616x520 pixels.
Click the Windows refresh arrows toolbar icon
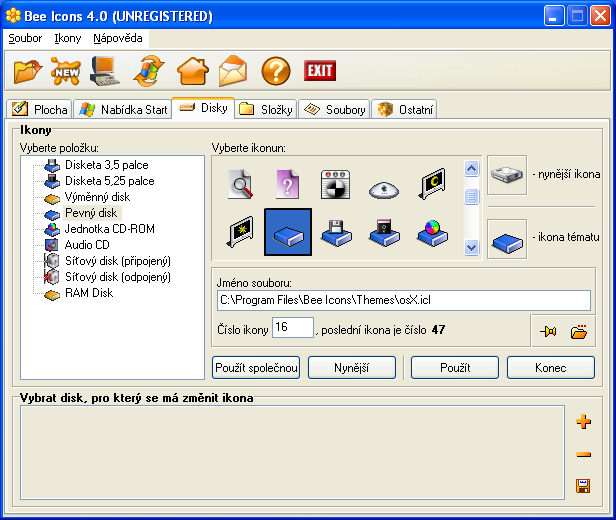point(148,71)
